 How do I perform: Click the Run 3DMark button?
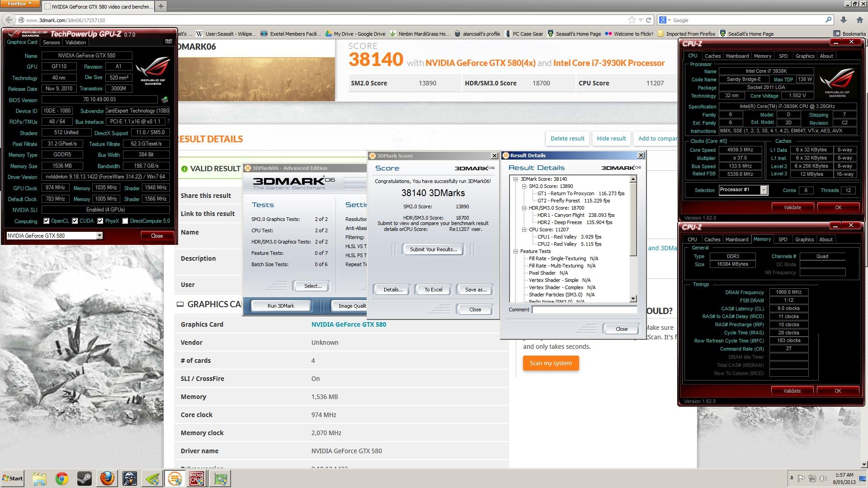tap(281, 306)
